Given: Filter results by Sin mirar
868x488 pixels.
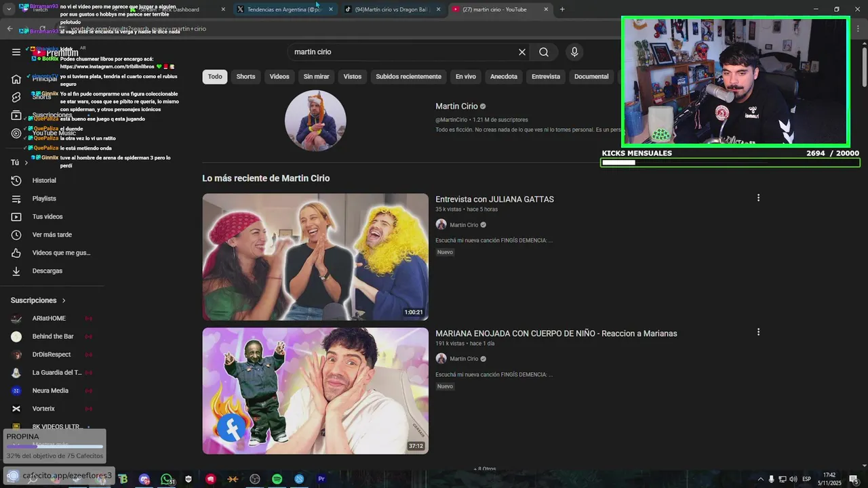Looking at the screenshot, I should [316, 77].
